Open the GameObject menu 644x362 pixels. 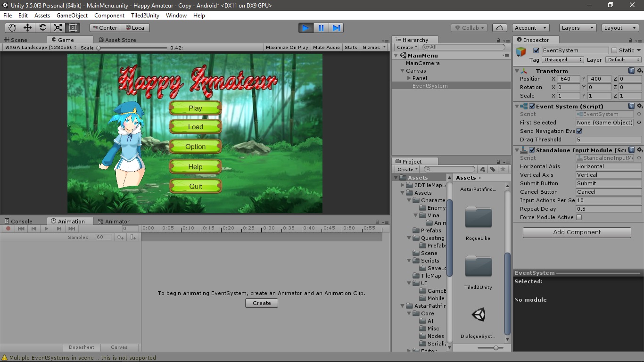72,16
